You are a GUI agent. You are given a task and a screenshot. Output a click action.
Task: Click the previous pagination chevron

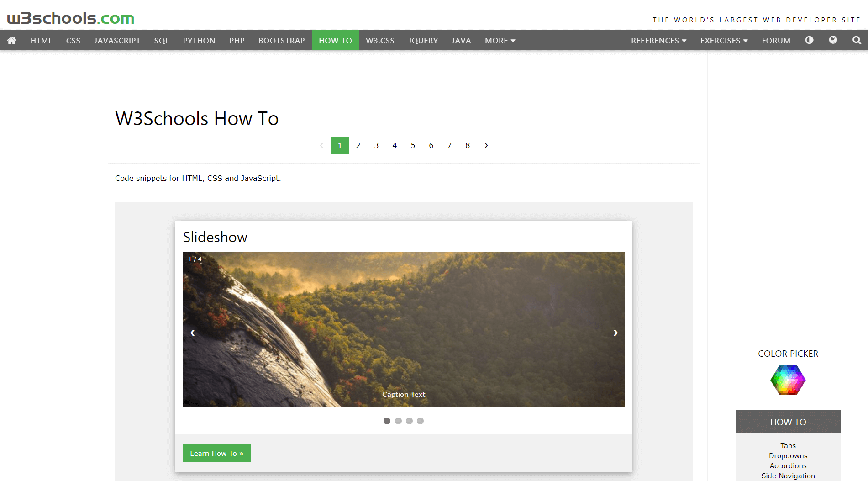tap(321, 145)
